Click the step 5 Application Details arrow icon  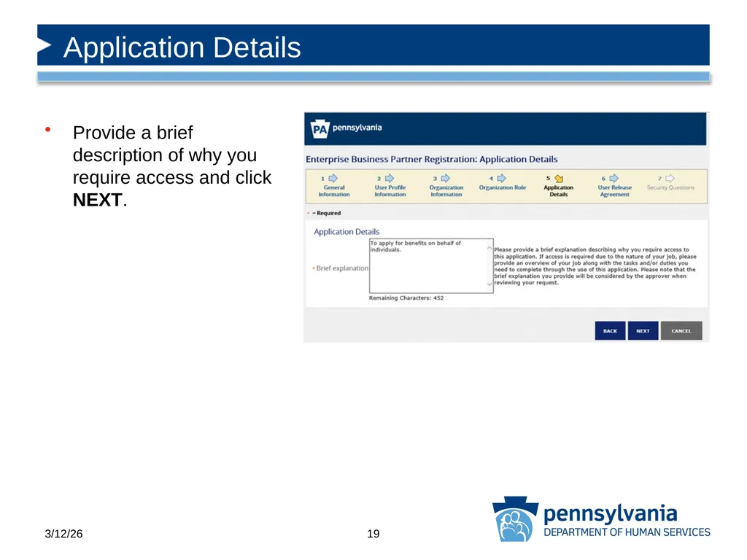(x=559, y=179)
